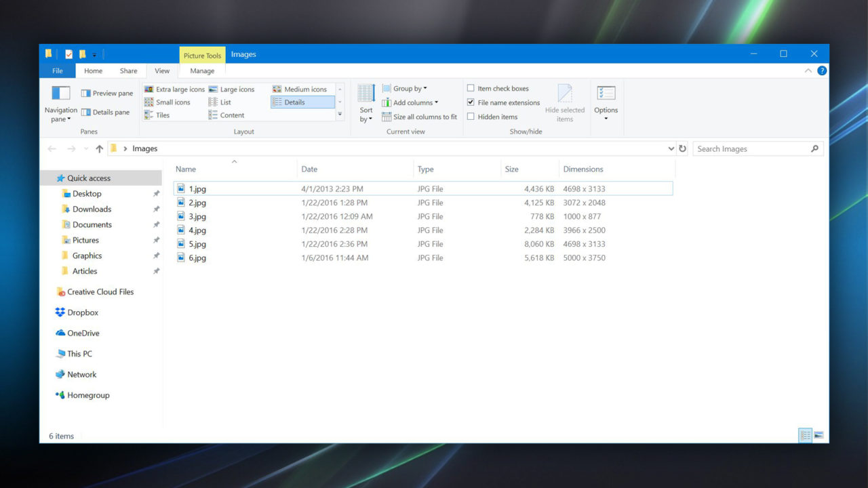This screenshot has height=488, width=868.
Task: Refresh the folder with the refresh icon
Action: (x=682, y=148)
